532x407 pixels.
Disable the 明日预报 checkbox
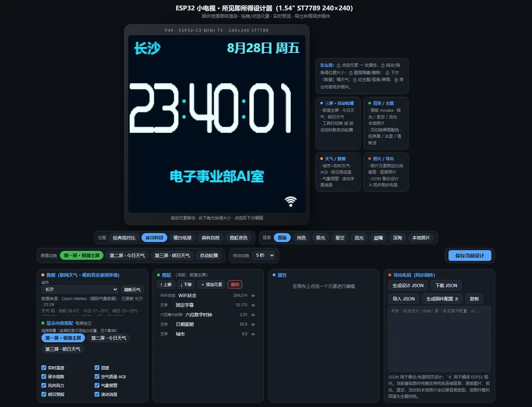(44, 394)
